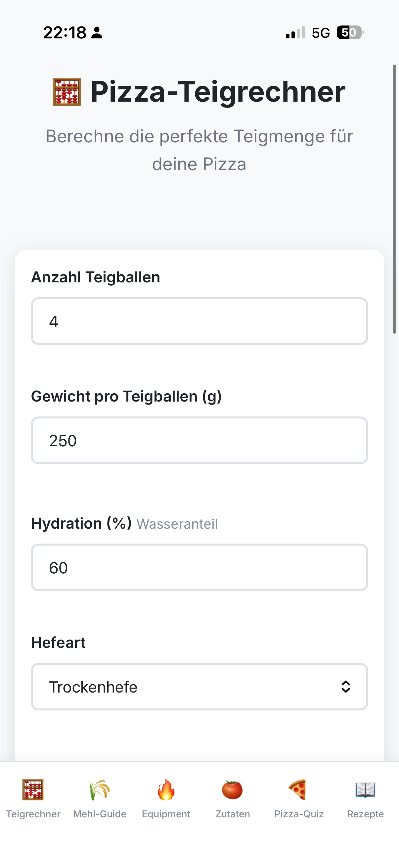
Task: Select the Hydration percentage input field
Action: click(199, 567)
